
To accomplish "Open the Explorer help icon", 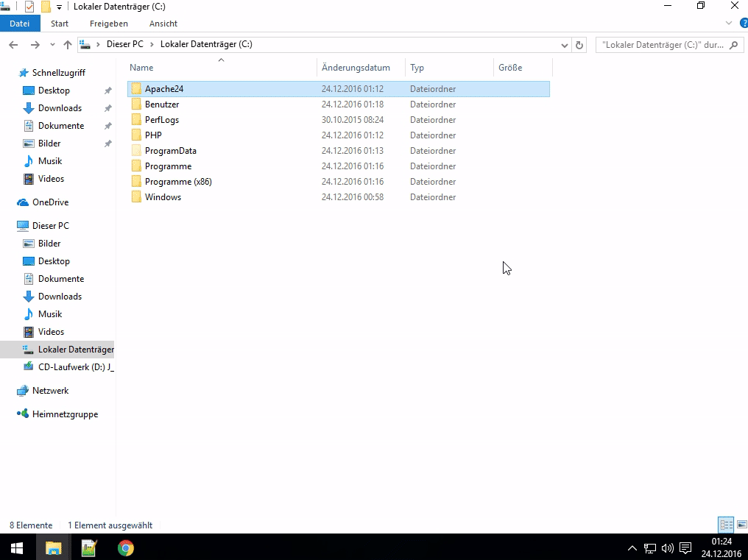I will point(743,24).
